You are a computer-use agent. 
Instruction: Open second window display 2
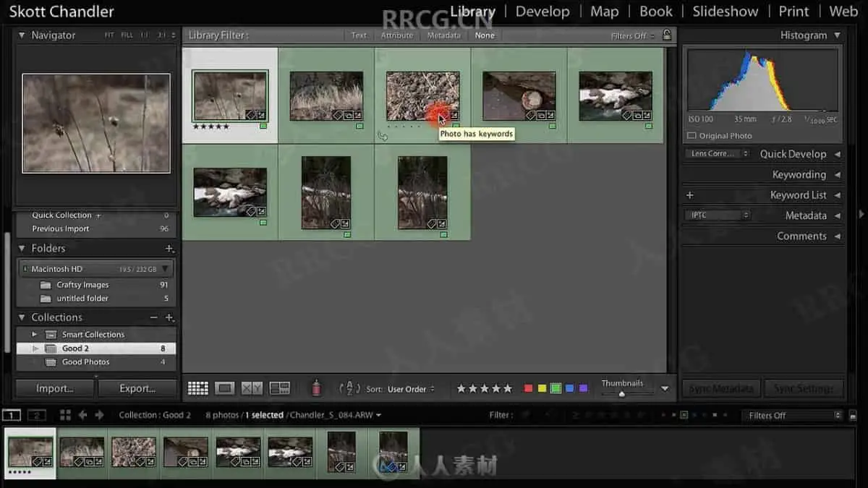(37, 415)
